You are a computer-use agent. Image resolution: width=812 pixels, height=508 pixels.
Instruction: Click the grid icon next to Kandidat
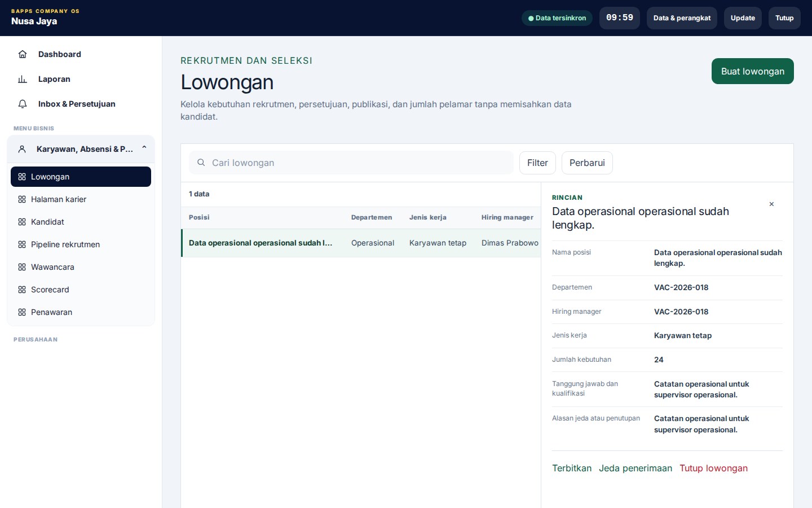click(22, 222)
